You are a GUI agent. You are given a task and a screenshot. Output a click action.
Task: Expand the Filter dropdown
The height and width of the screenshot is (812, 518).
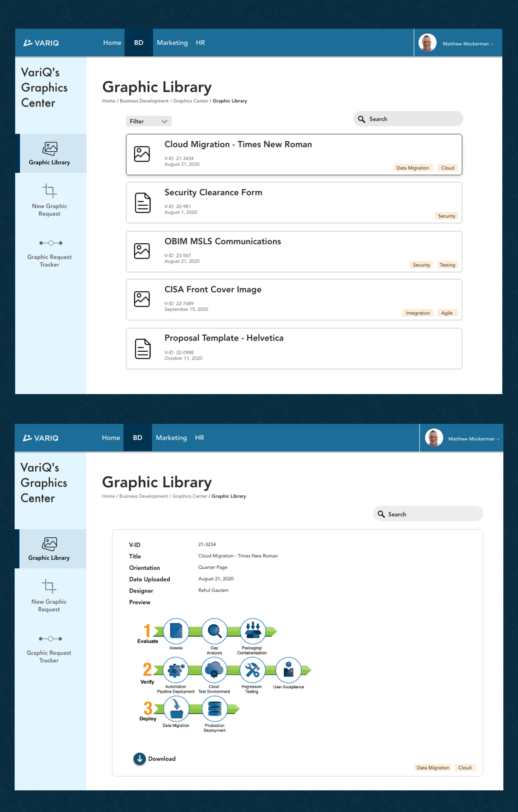coord(148,121)
